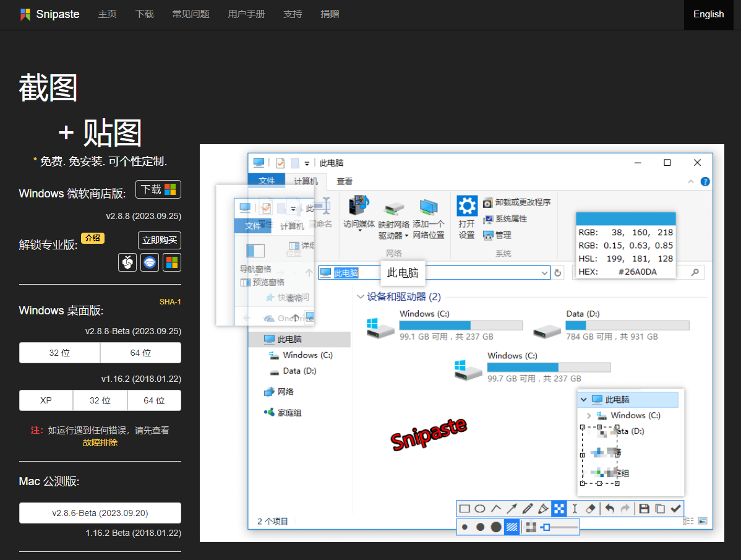The width and height of the screenshot is (741, 560).
Task: Switch language to English
Action: 708,14
